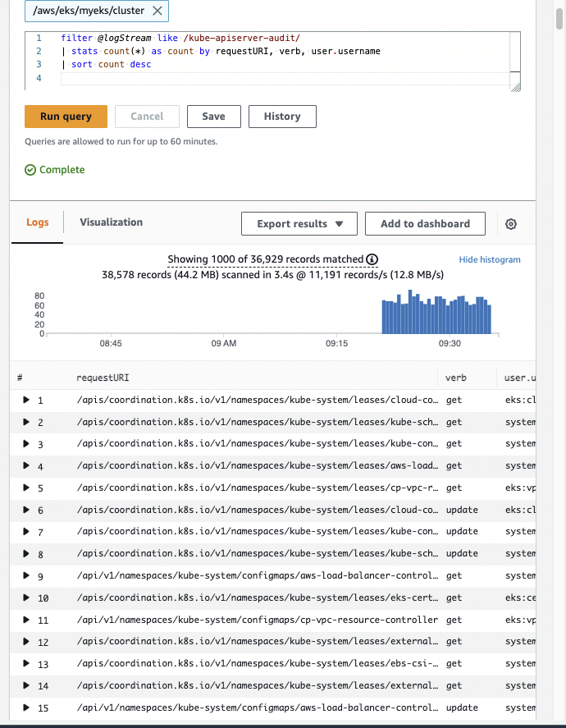Viewport: 566px width, 728px height.
Task: Click the stats count(*) query line
Action: [x=221, y=51]
